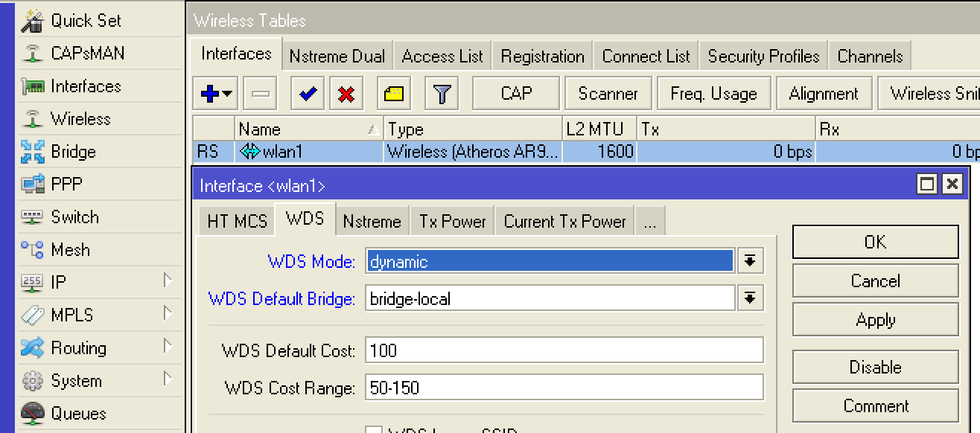The width and height of the screenshot is (980, 433).
Task: Select the 'Wireless (Atheros AR9...' type cell
Action: point(473,152)
